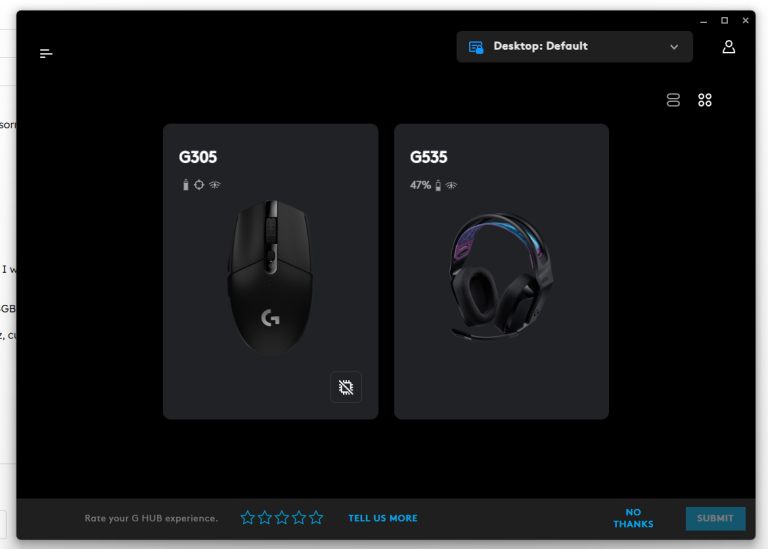The image size is (768, 549).
Task: Switch to list view layout
Action: 673,100
